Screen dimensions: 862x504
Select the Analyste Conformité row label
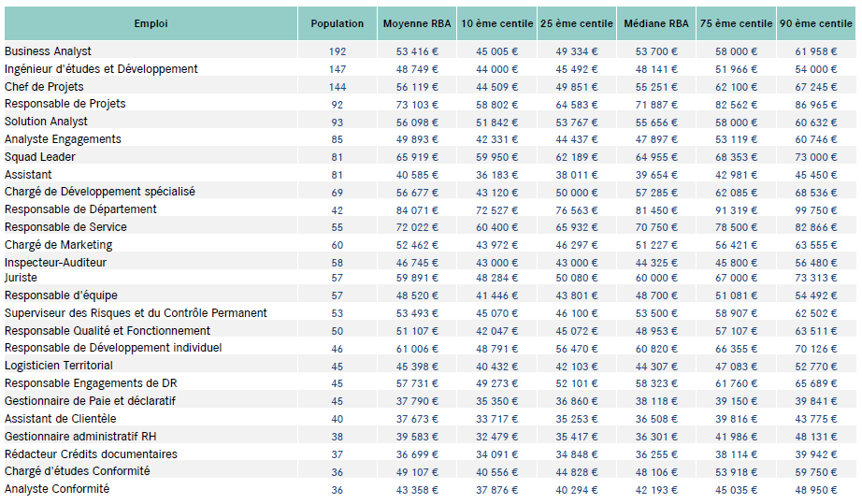[57, 489]
